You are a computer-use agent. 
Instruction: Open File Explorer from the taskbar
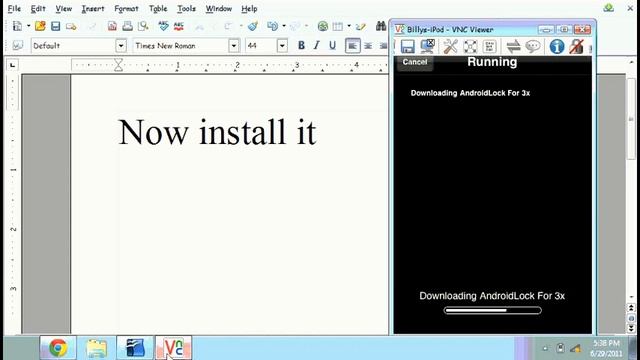pos(96,348)
